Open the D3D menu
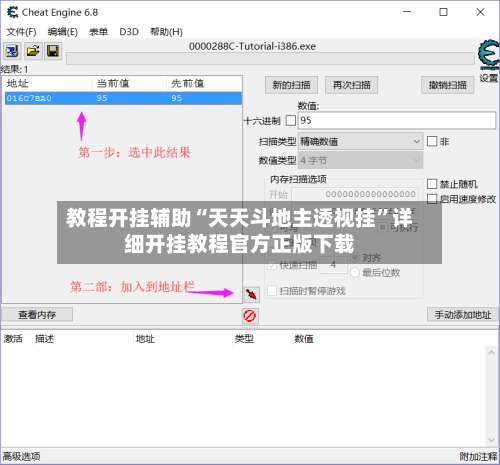This screenshot has height=465, width=500. click(x=129, y=32)
